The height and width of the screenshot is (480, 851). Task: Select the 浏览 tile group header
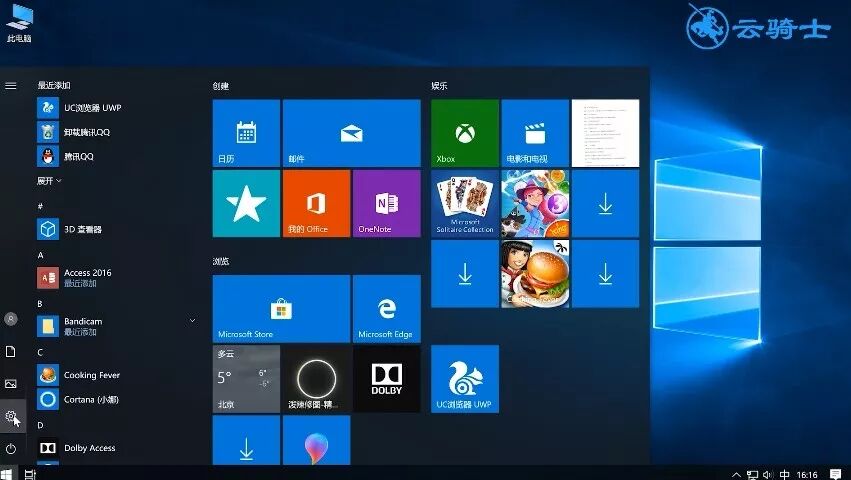pos(220,261)
